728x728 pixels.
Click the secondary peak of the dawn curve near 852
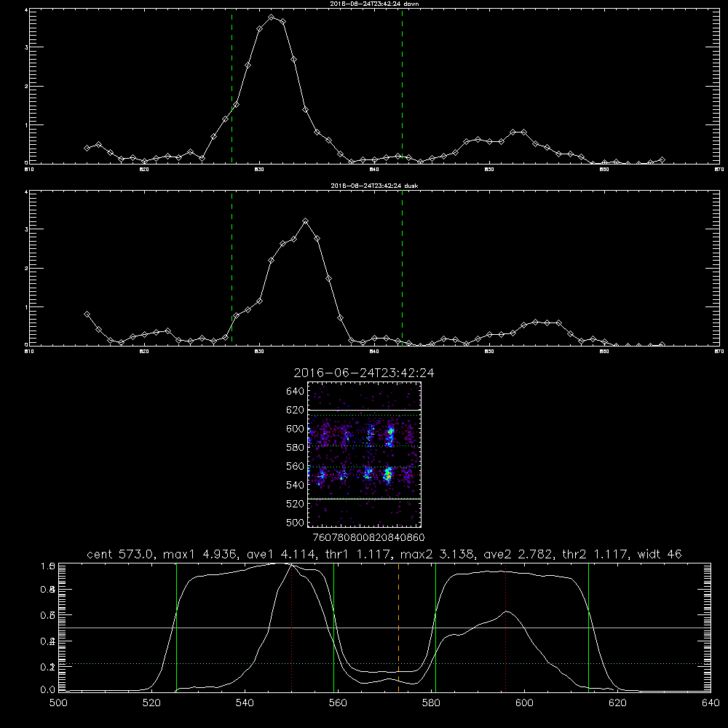point(513,132)
